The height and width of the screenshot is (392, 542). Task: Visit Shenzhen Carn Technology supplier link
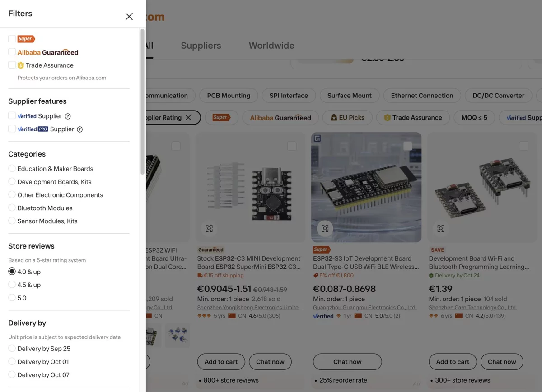(473, 308)
